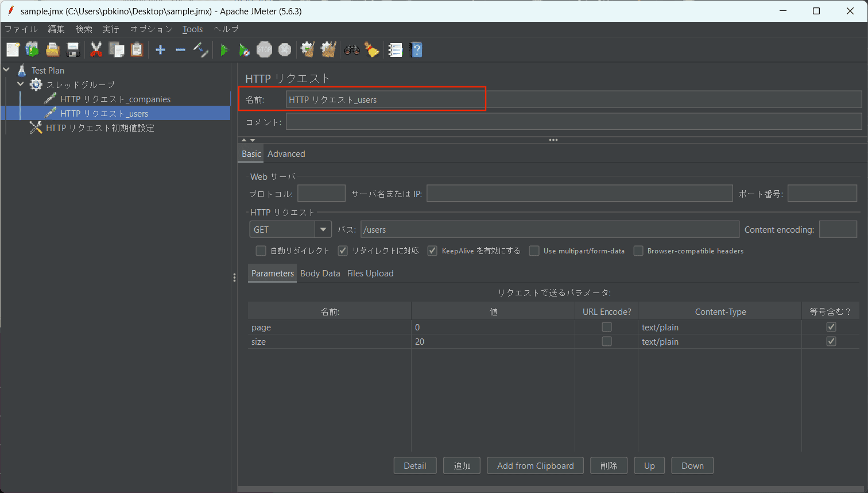Select HTTP リクエスト_companies tree item
The image size is (868, 493).
coord(115,99)
